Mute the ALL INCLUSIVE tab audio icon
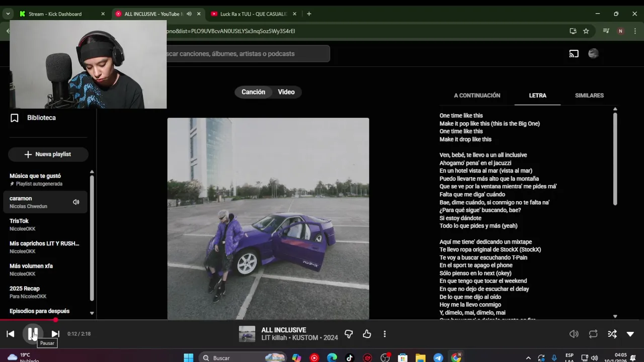The width and height of the screenshot is (644, 362). point(189,14)
